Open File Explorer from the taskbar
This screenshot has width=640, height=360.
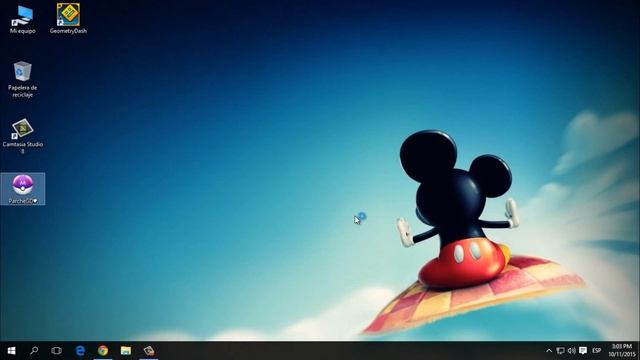126,351
